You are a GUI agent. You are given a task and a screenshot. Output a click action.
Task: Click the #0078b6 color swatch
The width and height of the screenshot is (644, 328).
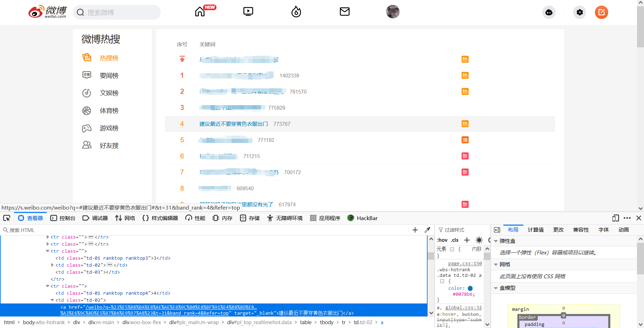[470, 288]
